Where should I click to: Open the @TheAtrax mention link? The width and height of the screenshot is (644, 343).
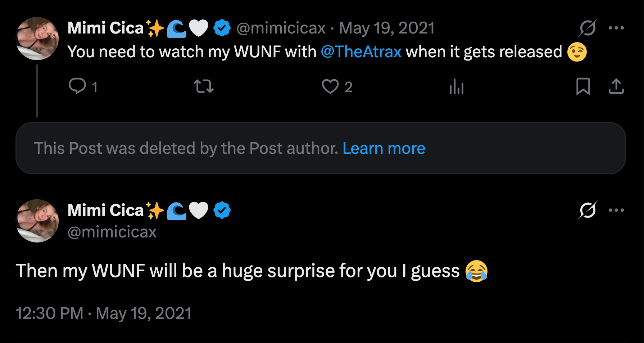(x=361, y=52)
